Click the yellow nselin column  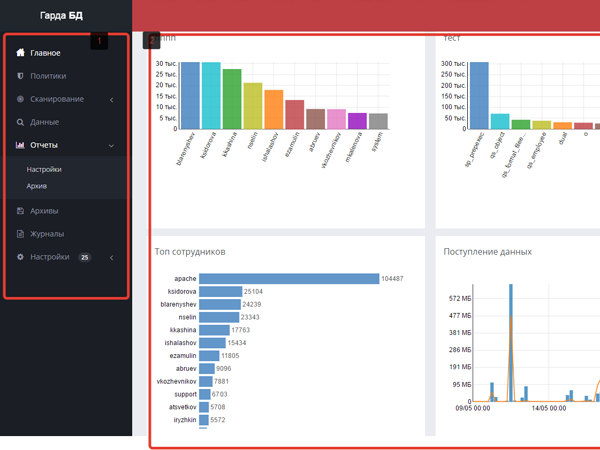(253, 106)
